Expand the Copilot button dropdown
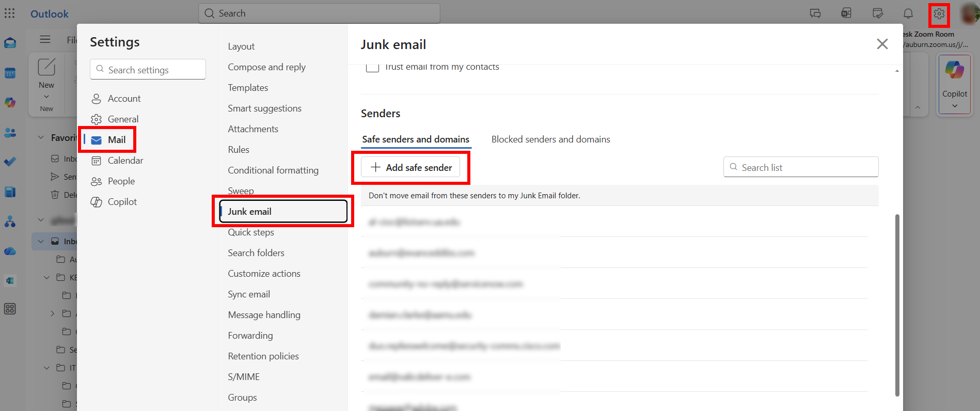 955,106
